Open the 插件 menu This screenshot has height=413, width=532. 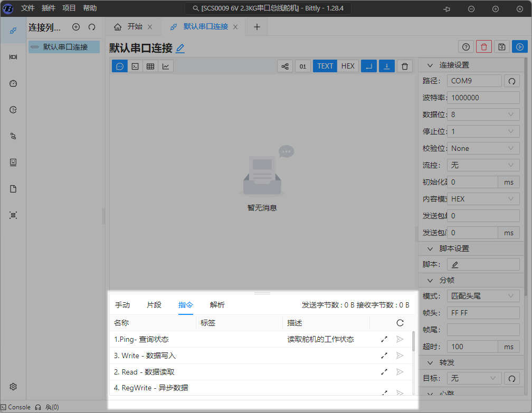48,8
